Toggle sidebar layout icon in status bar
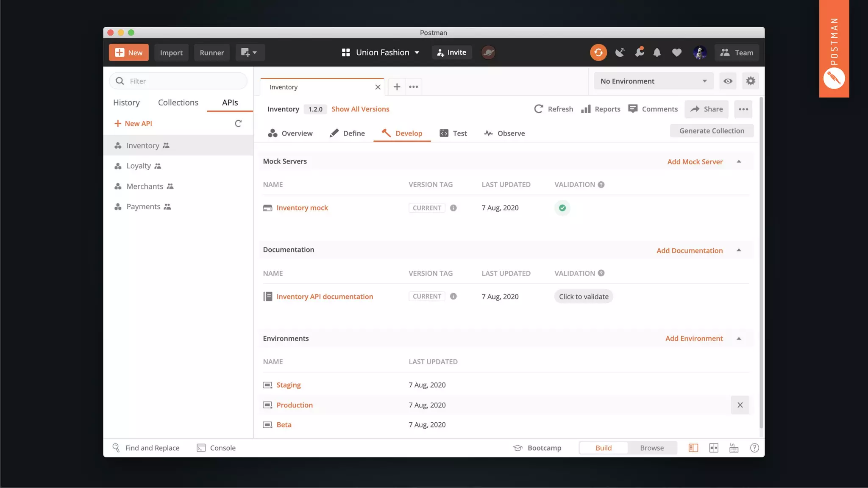The height and width of the screenshot is (488, 868). click(x=693, y=448)
